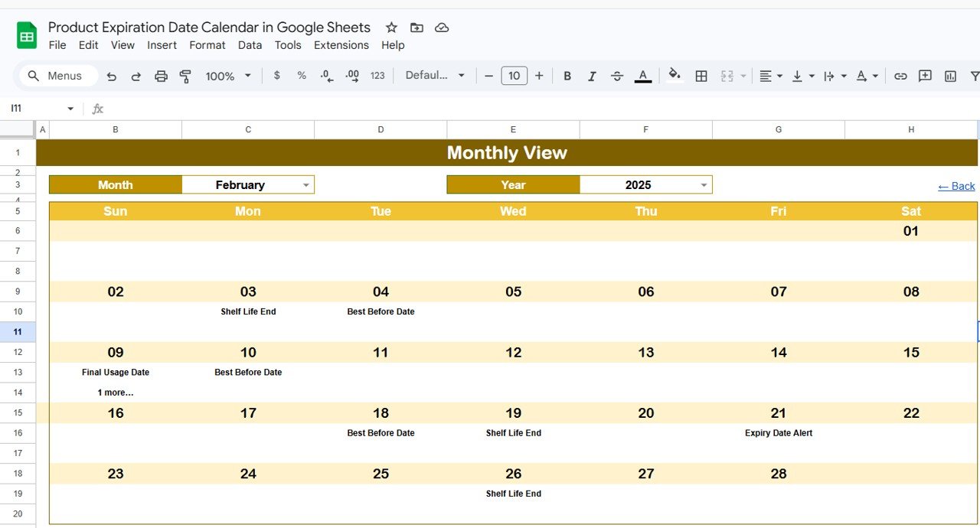Click the date cell 14
The image size is (980, 528).
tap(779, 352)
